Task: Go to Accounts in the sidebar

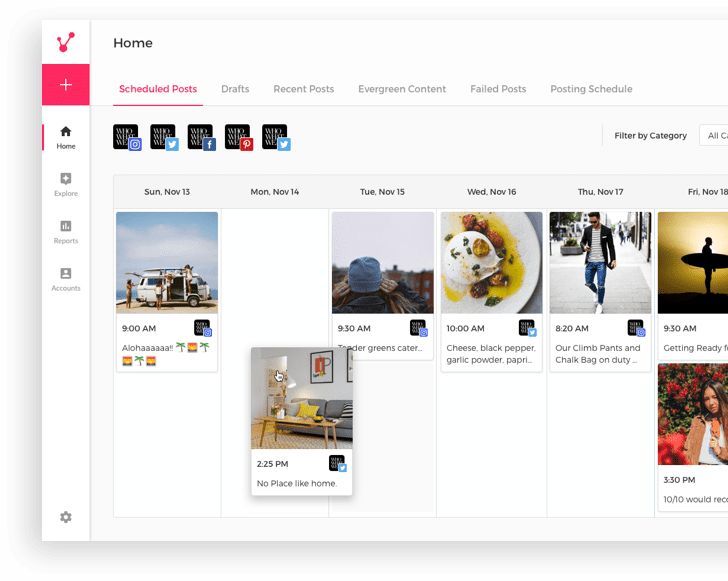Action: 65,279
